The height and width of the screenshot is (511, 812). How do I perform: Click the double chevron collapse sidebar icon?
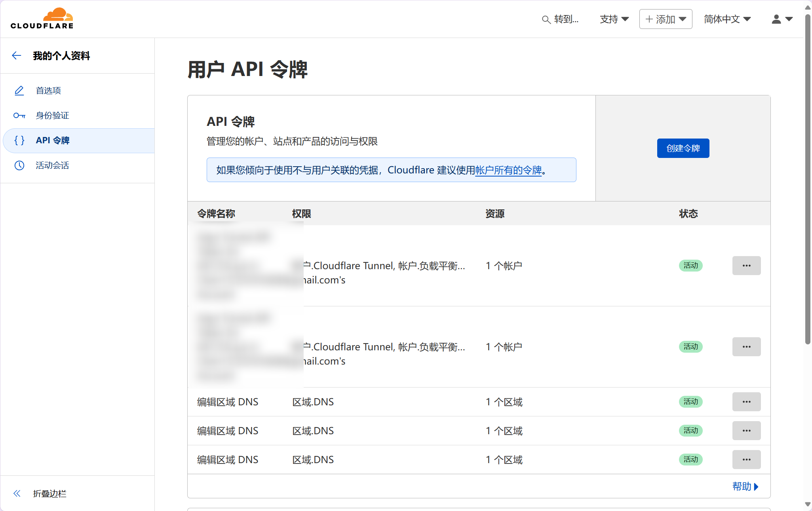tap(17, 493)
